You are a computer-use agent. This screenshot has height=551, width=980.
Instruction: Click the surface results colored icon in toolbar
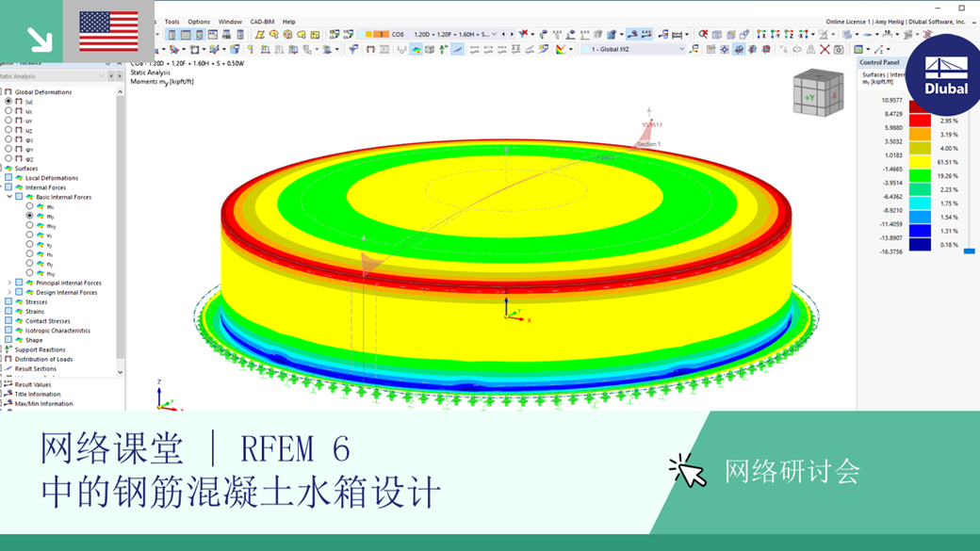click(416, 49)
